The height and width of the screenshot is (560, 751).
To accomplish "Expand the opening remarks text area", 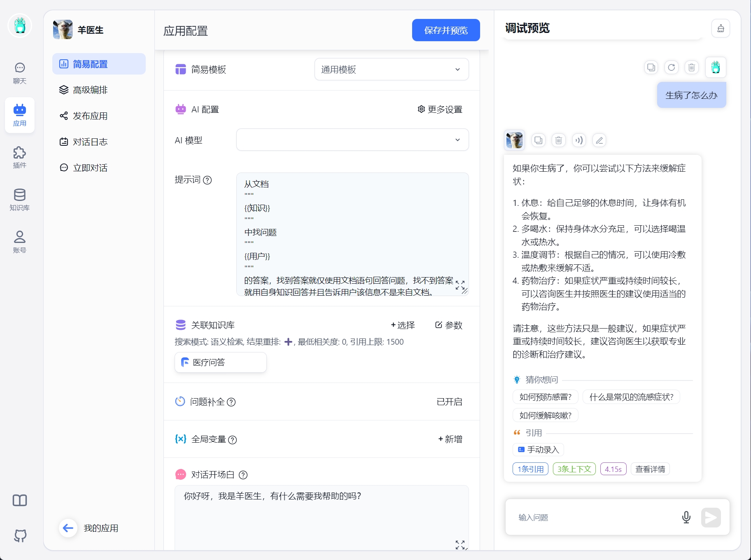I will pos(460,545).
